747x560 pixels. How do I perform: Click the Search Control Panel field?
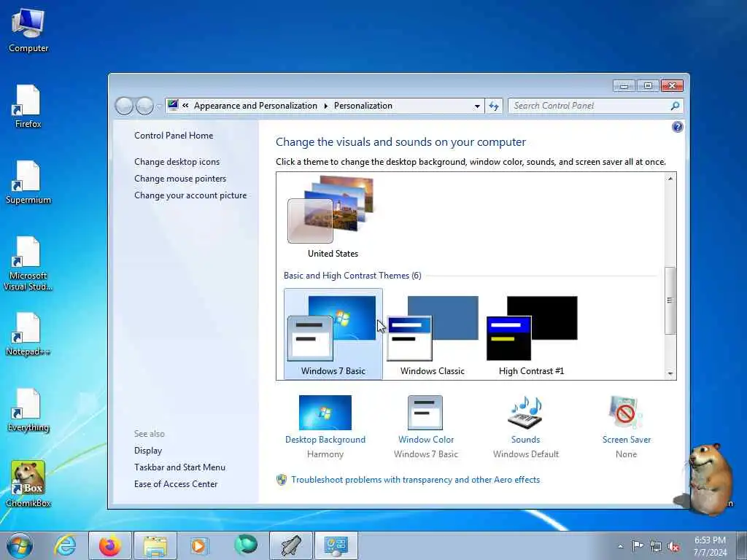595,106
